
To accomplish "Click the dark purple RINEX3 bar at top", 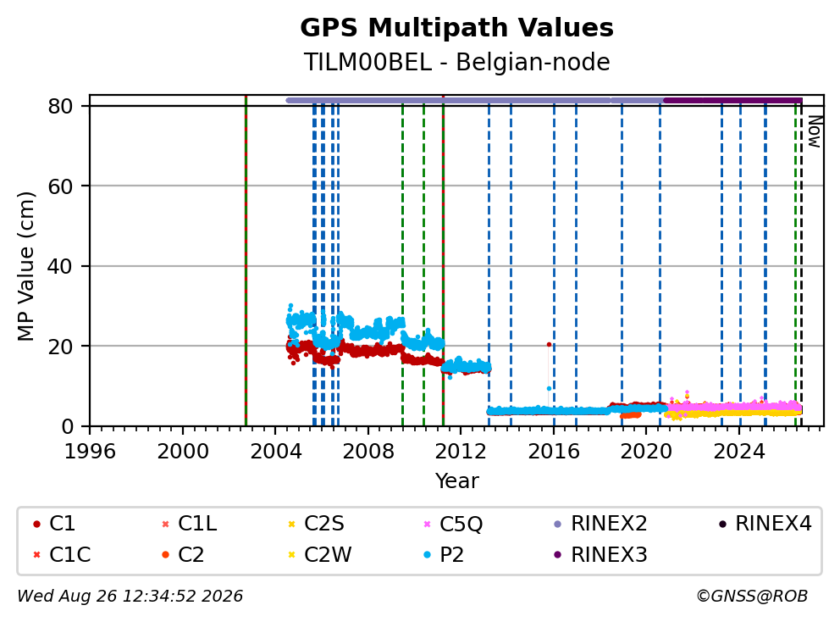I will coord(732,100).
